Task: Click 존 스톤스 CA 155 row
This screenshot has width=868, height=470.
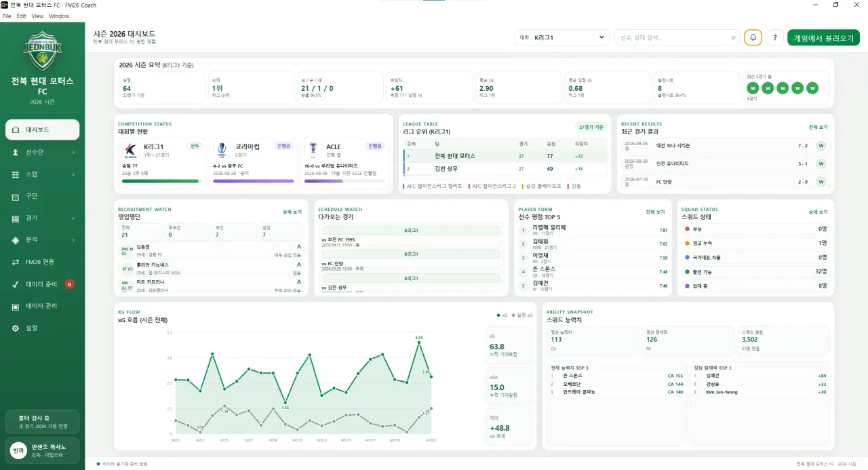Action: point(617,375)
